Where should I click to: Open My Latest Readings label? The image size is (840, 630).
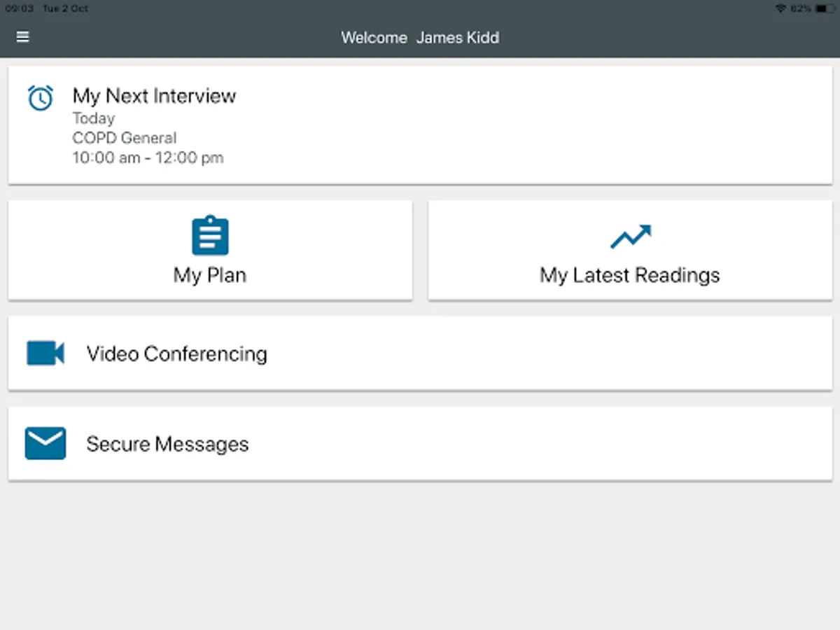(629, 275)
